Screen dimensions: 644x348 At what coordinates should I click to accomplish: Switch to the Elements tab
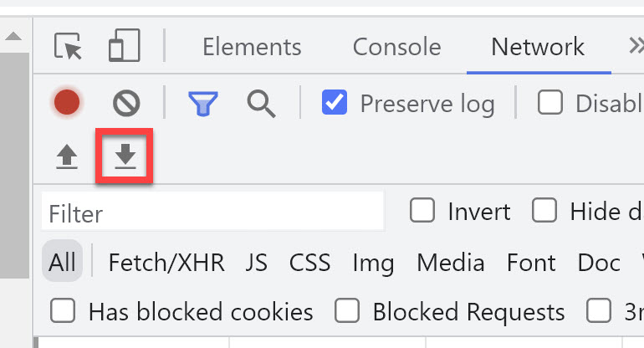click(252, 46)
